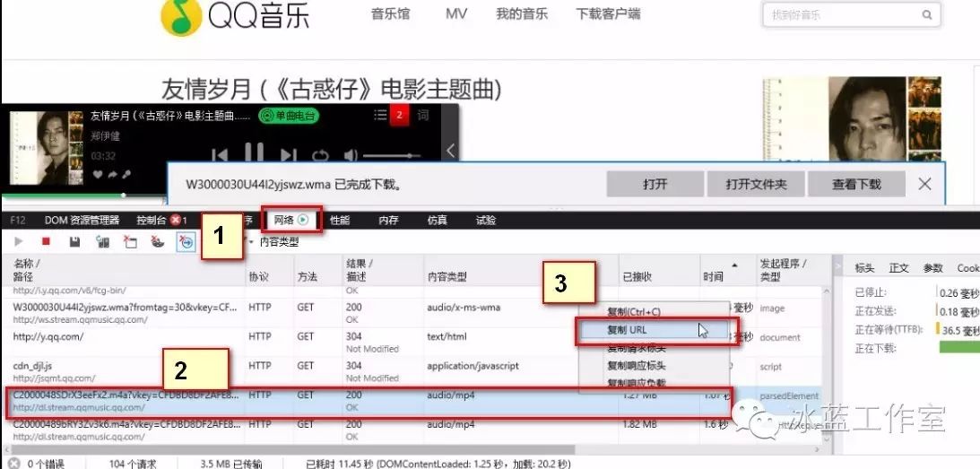Click the 单曲电台 green button

pyautogui.click(x=289, y=116)
